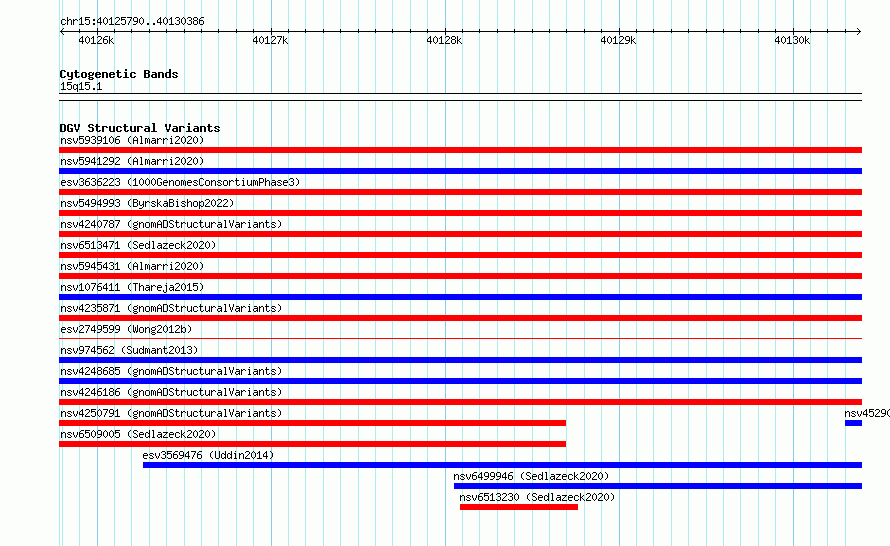Click the red bar under nsv5939106

[460, 150]
